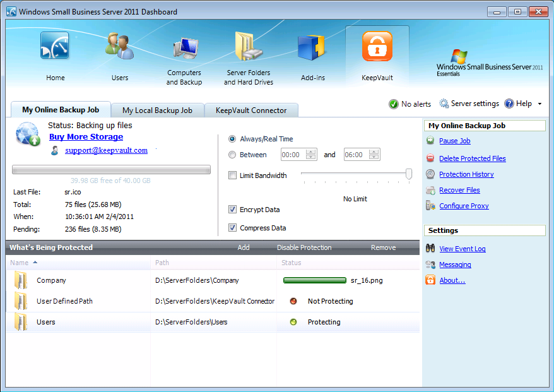Click the Company folder green progress bar
Image resolution: width=554 pixels, height=392 pixels.
[x=315, y=280]
